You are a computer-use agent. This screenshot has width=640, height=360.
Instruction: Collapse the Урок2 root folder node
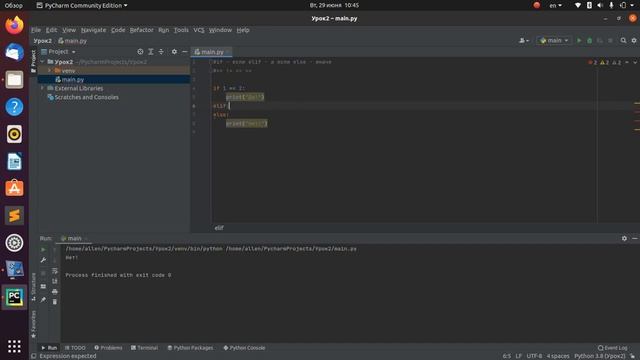click(x=42, y=62)
